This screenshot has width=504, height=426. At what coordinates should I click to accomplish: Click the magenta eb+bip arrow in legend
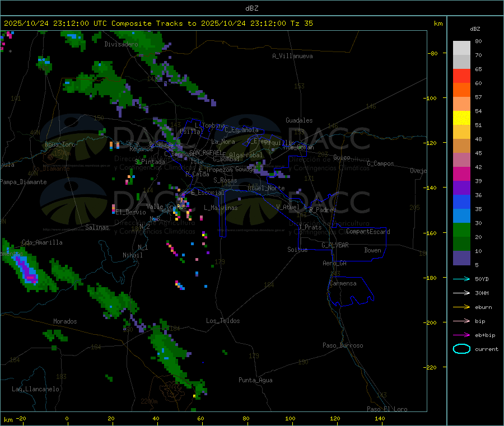[x=461, y=335]
